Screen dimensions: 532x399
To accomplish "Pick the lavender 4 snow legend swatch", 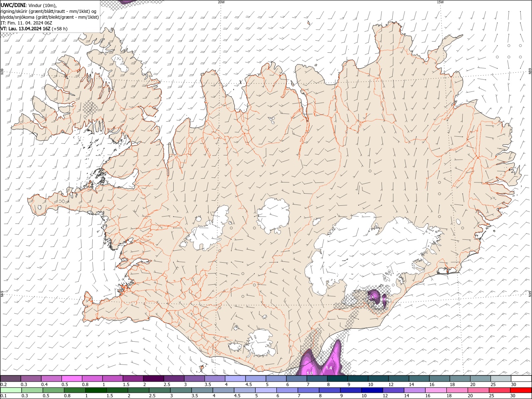I will (x=235, y=378).
